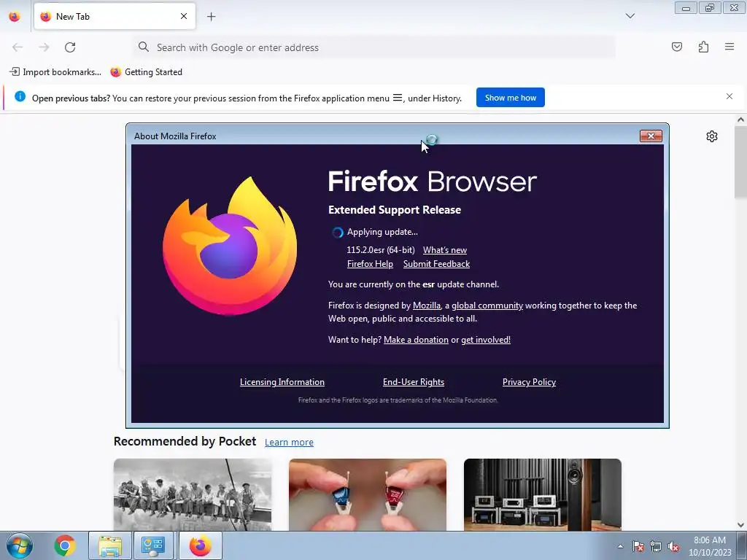
Task: Click the scrollbar up arrow
Action: point(740,120)
